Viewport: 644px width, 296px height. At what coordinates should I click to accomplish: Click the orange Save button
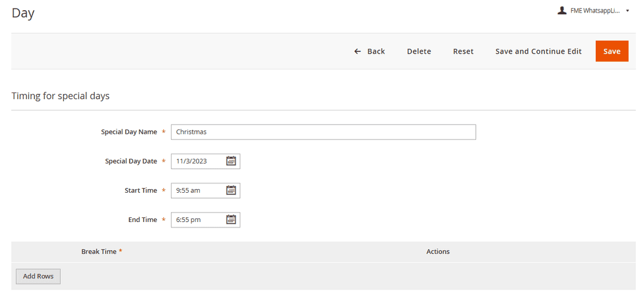coord(612,51)
